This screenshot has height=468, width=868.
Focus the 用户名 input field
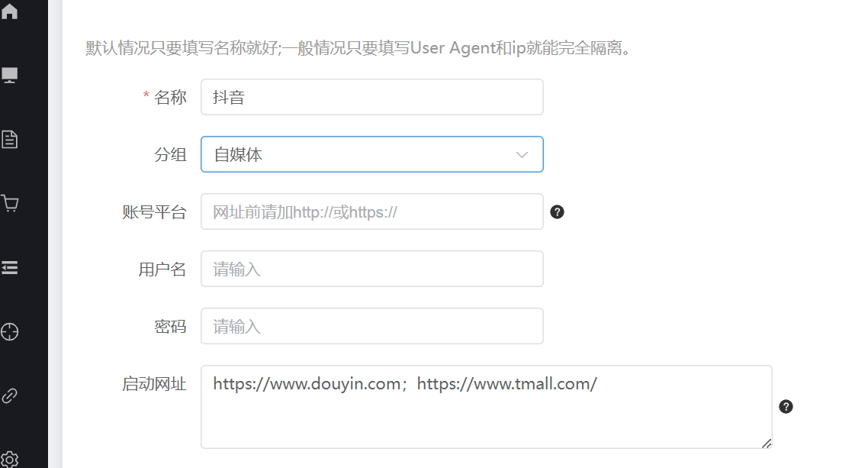[x=371, y=269]
